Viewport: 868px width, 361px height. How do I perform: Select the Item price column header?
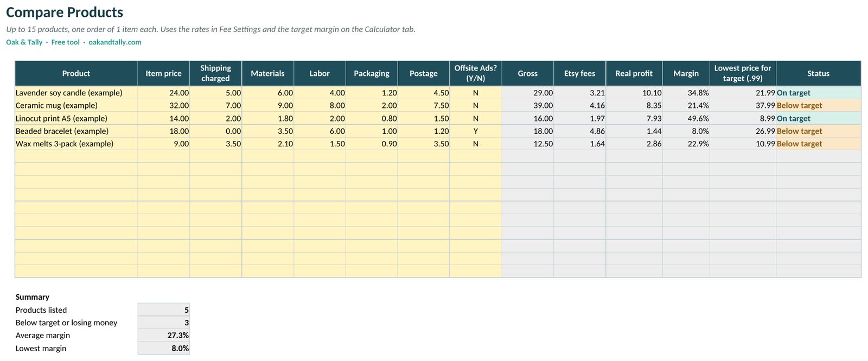(163, 73)
